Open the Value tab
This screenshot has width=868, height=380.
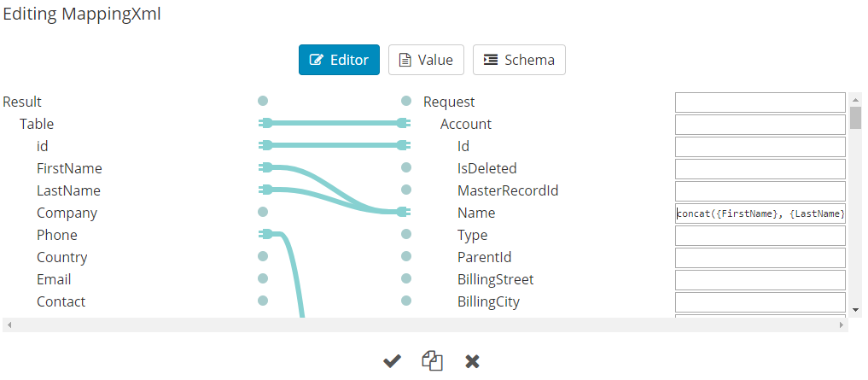point(426,60)
